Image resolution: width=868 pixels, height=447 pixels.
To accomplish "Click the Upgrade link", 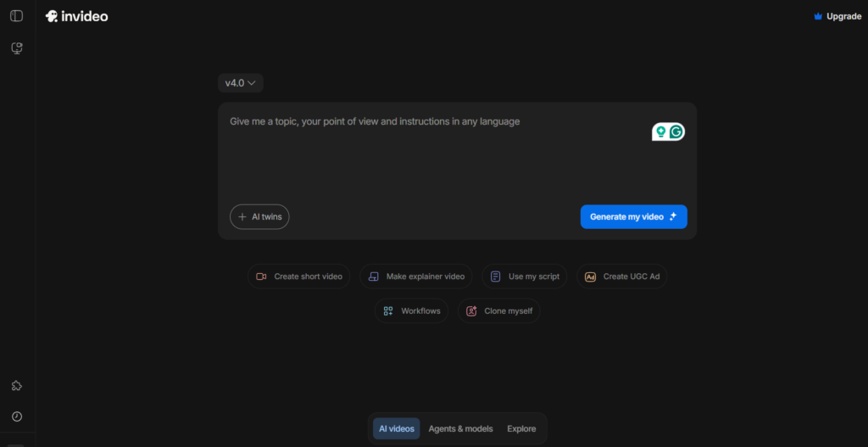I will click(843, 16).
